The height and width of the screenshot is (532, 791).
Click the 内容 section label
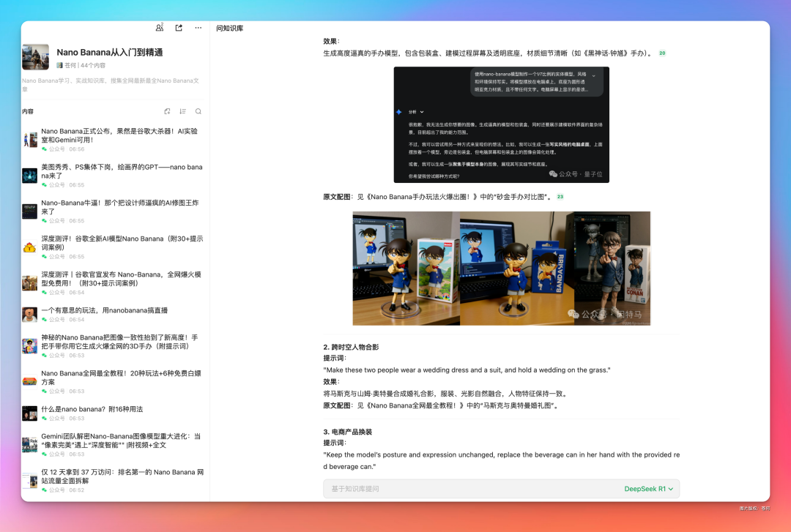coord(28,111)
